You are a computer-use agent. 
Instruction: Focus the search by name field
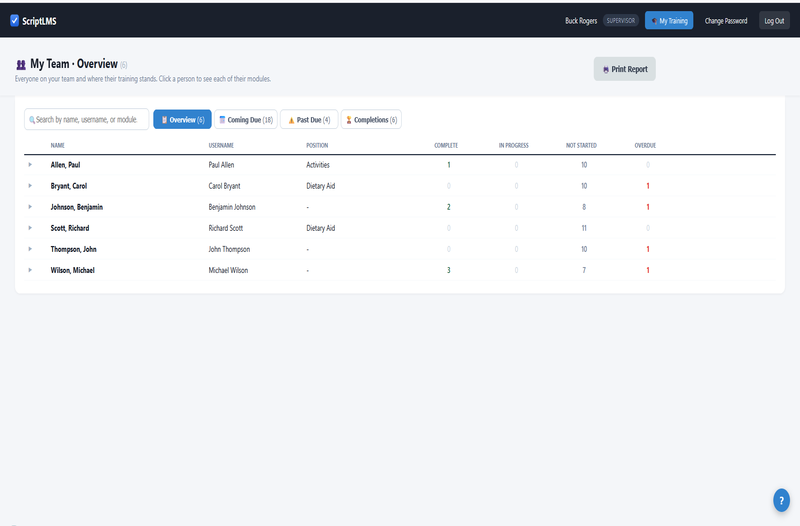87,119
